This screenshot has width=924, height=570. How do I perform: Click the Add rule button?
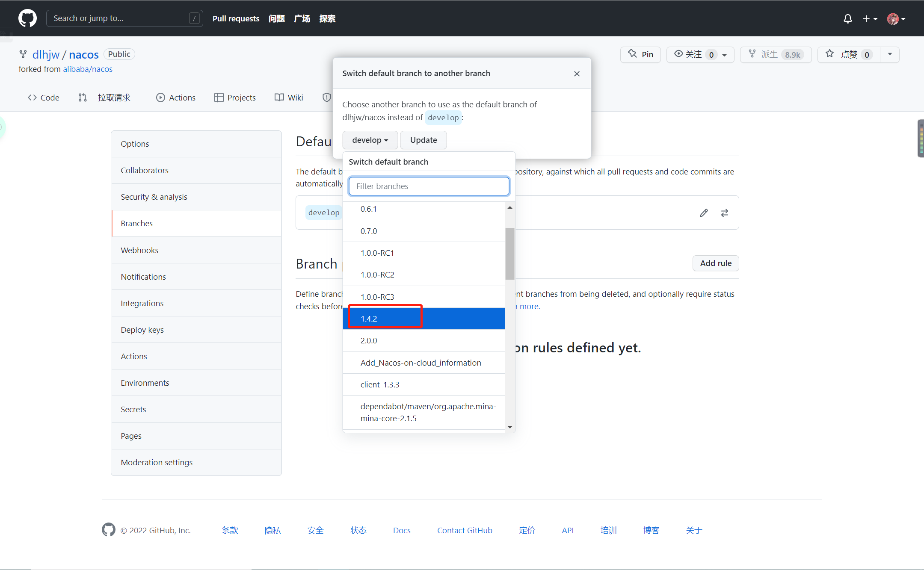(716, 263)
